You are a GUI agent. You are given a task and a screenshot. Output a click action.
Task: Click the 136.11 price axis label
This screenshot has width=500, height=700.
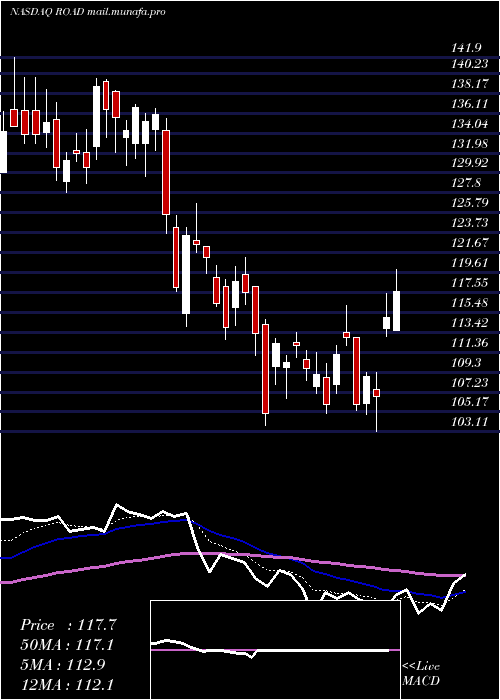(470, 104)
